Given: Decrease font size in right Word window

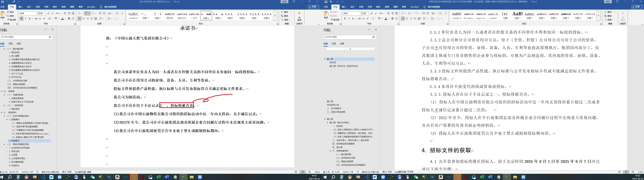Looking at the screenshot, I should click(376, 13).
